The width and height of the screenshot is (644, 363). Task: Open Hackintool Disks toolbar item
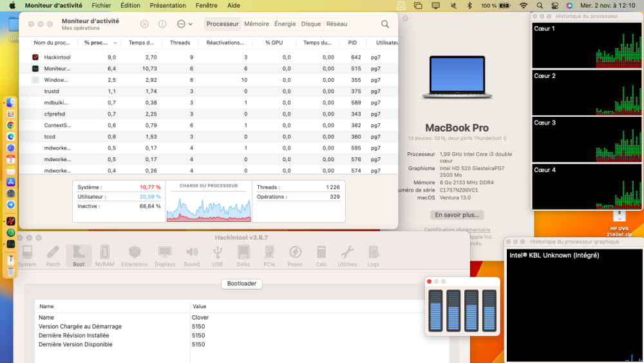[243, 256]
